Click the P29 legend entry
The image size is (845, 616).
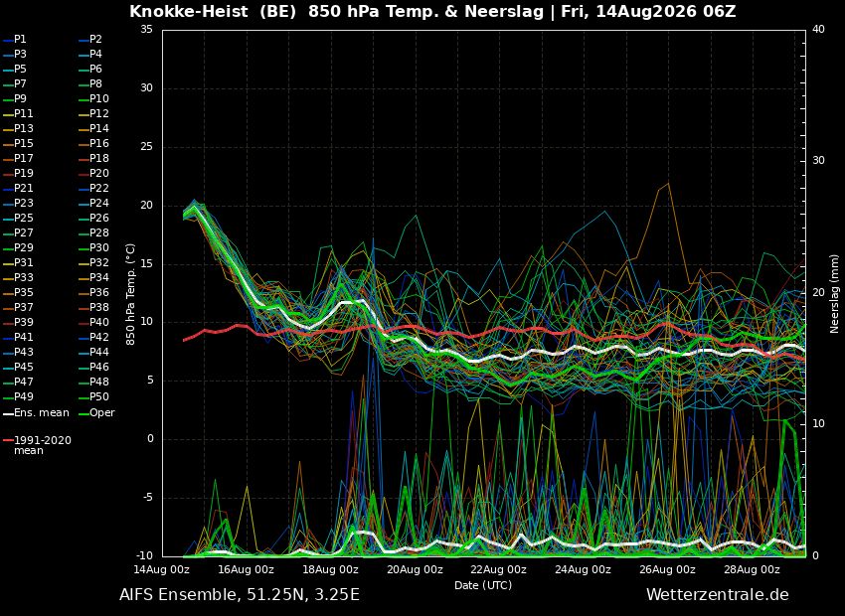coord(18,247)
